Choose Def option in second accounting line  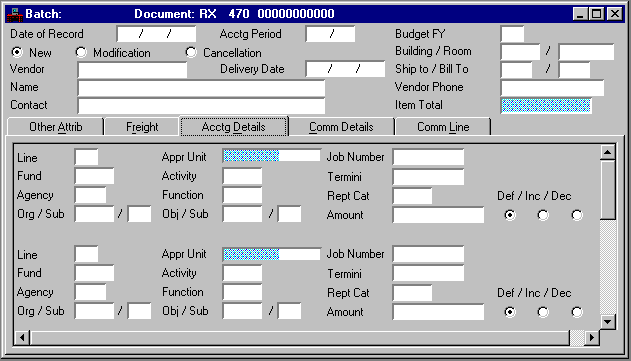pos(510,312)
